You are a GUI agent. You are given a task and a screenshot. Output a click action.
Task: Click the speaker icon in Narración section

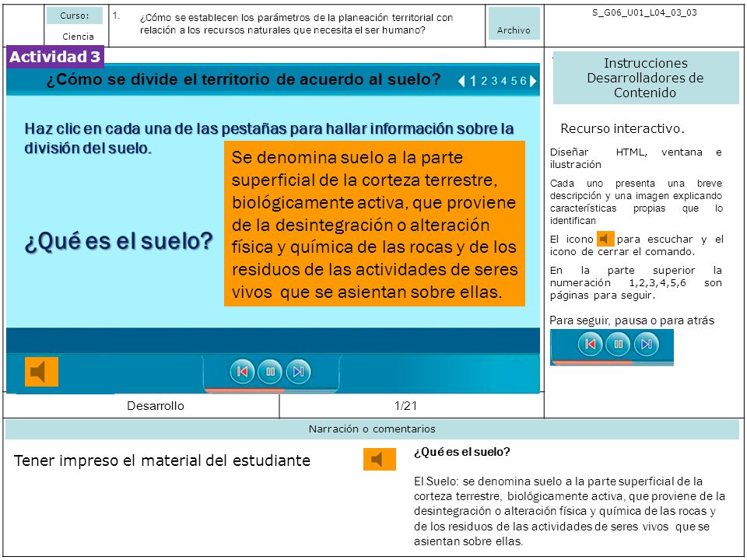tap(380, 459)
